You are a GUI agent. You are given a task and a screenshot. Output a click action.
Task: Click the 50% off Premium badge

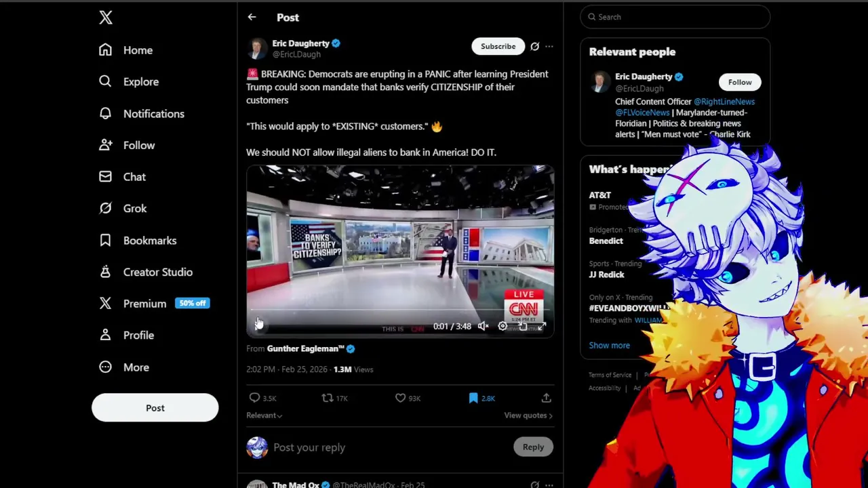pyautogui.click(x=192, y=304)
